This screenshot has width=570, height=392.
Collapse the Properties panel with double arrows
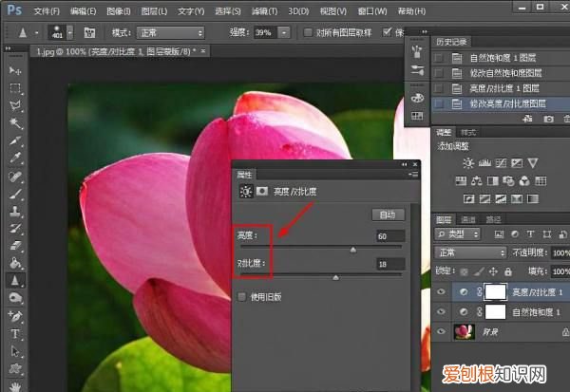tap(405, 164)
